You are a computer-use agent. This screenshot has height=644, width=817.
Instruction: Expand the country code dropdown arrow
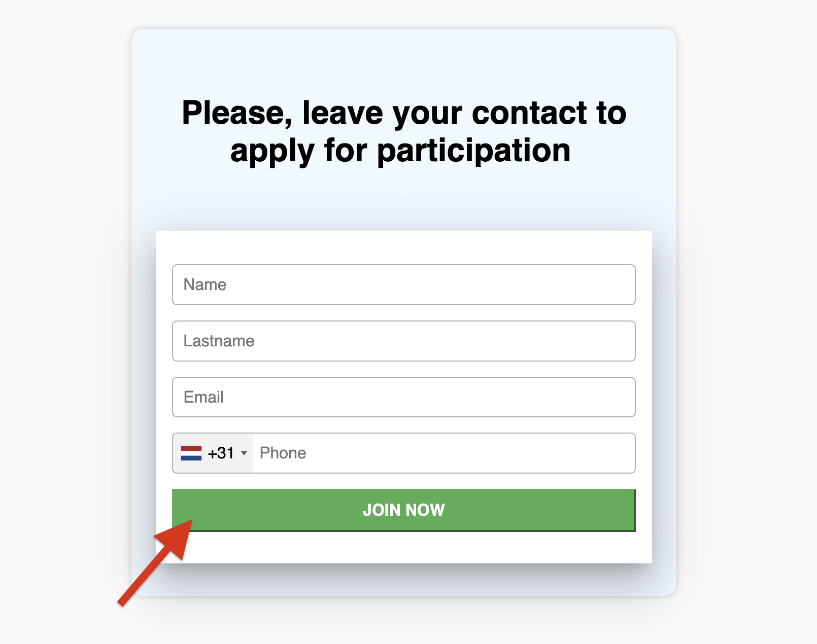(x=244, y=453)
